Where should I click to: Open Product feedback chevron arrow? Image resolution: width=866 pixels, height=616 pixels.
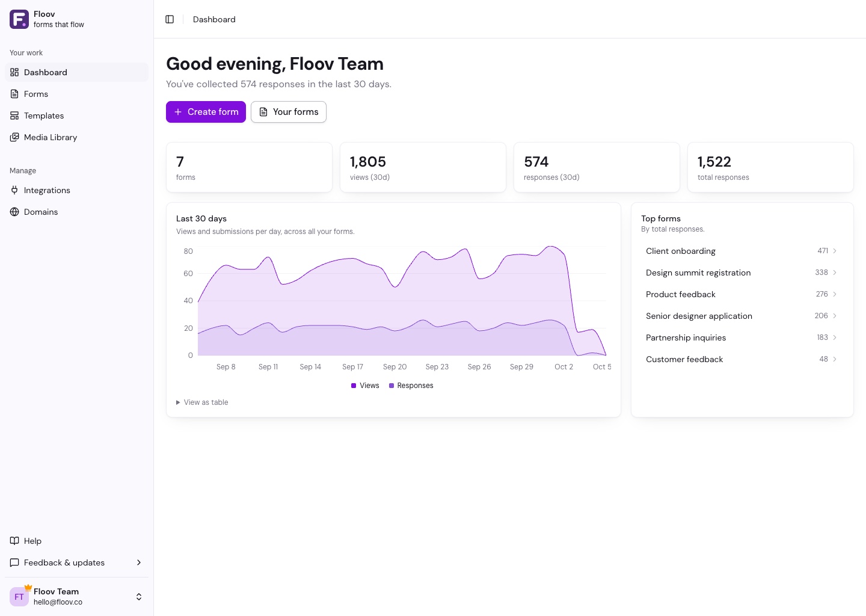click(835, 294)
